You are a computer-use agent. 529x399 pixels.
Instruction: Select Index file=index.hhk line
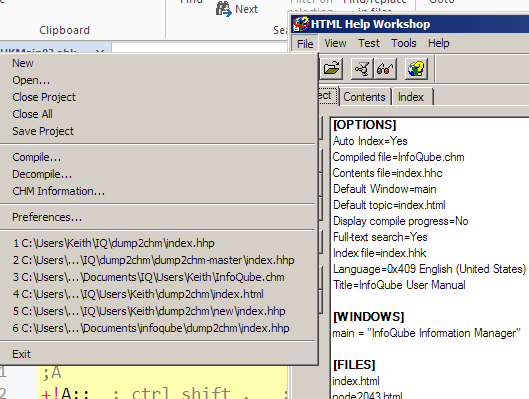tap(380, 253)
